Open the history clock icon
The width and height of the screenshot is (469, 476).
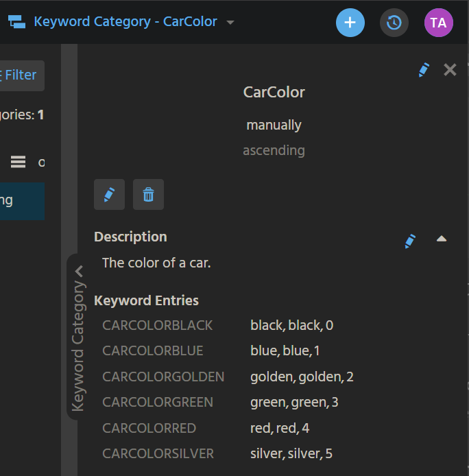pyautogui.click(x=394, y=23)
